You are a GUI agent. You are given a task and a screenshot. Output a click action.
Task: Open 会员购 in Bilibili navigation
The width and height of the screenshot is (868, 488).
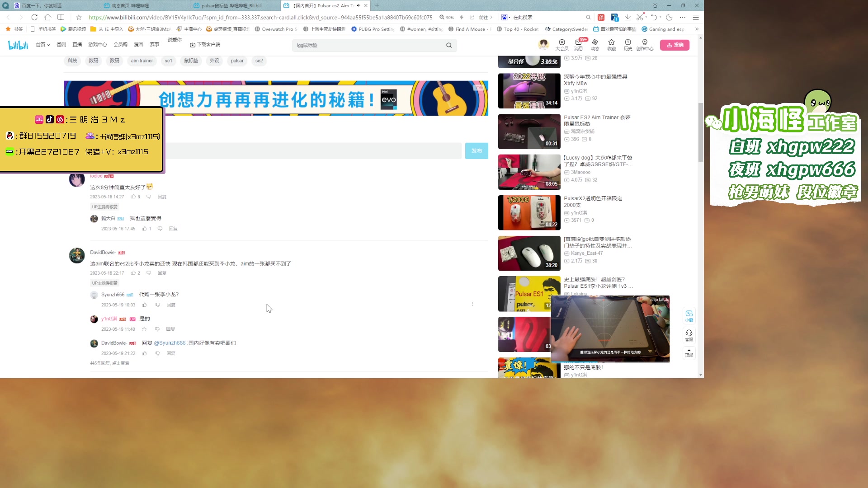point(120,45)
